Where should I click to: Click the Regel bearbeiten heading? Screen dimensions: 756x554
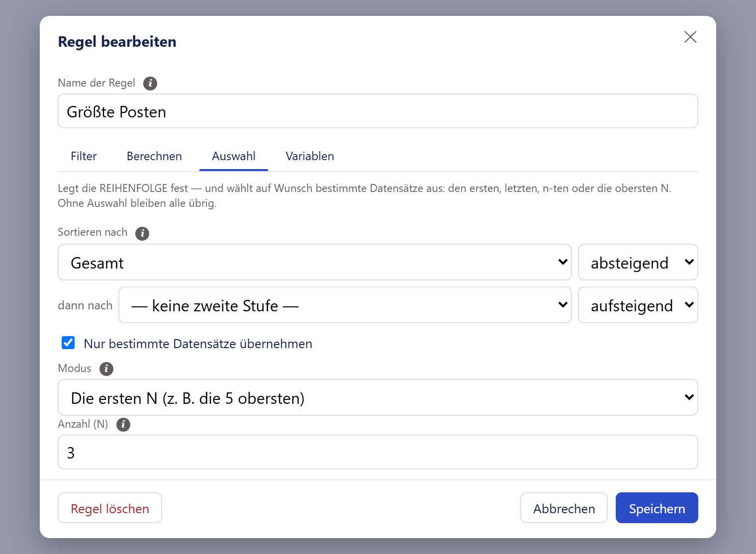point(117,42)
